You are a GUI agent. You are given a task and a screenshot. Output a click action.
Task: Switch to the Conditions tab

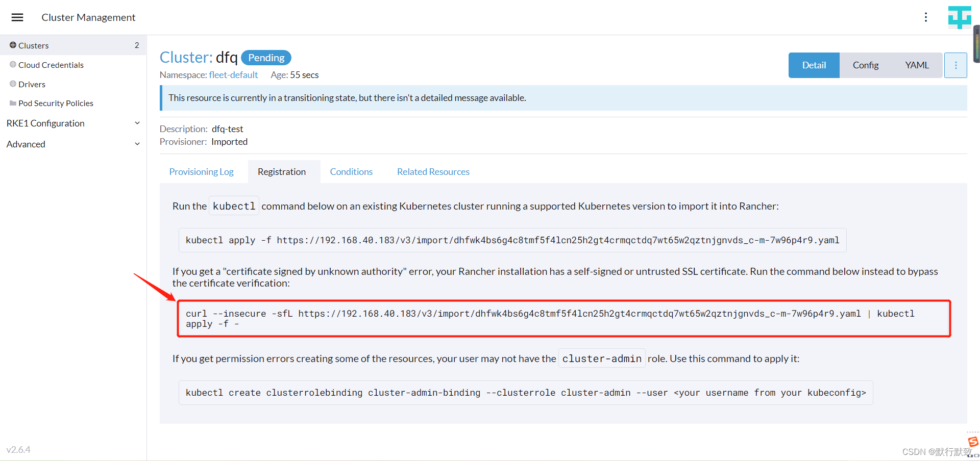tap(351, 172)
